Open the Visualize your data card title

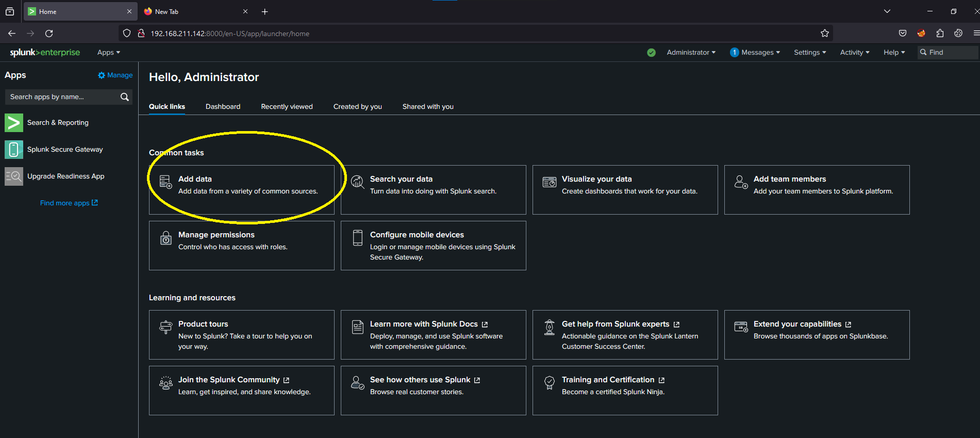point(596,179)
